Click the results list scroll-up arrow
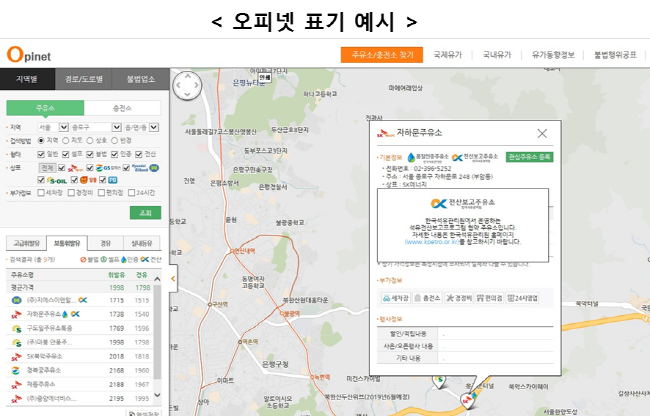Image resolution: width=650 pixels, height=416 pixels. [157, 279]
